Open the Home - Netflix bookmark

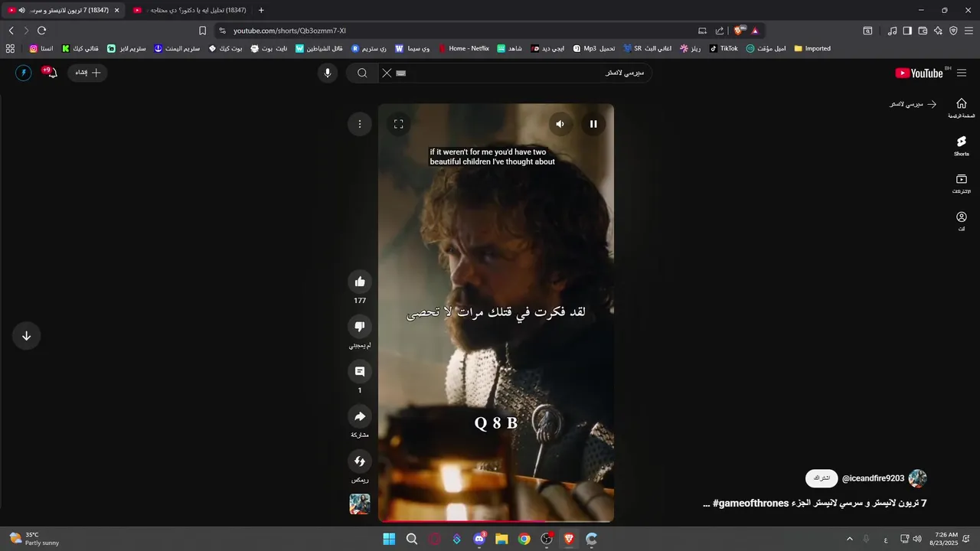463,48
